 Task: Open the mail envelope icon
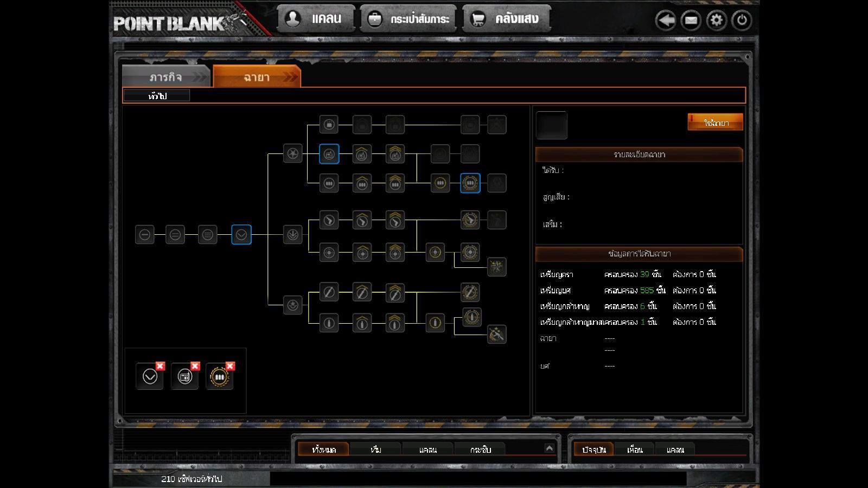[x=691, y=21]
